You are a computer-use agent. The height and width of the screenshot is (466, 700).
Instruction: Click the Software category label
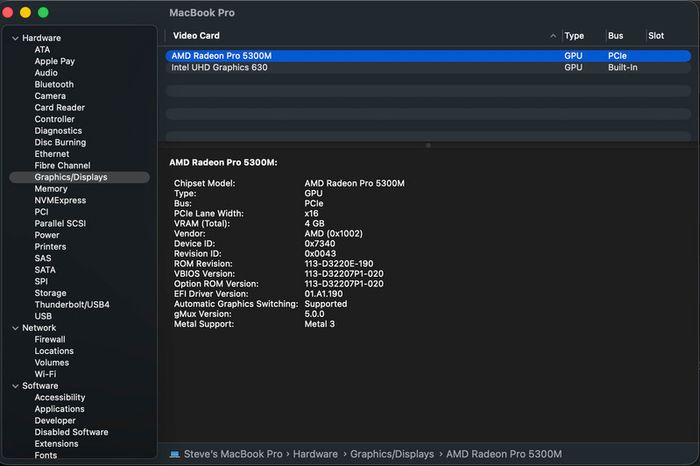point(40,386)
